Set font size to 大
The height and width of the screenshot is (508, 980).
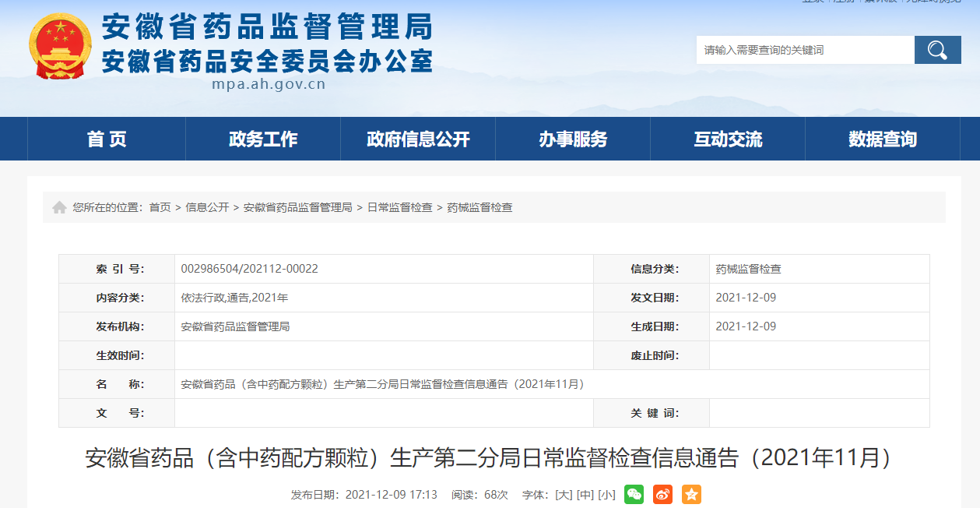click(564, 495)
